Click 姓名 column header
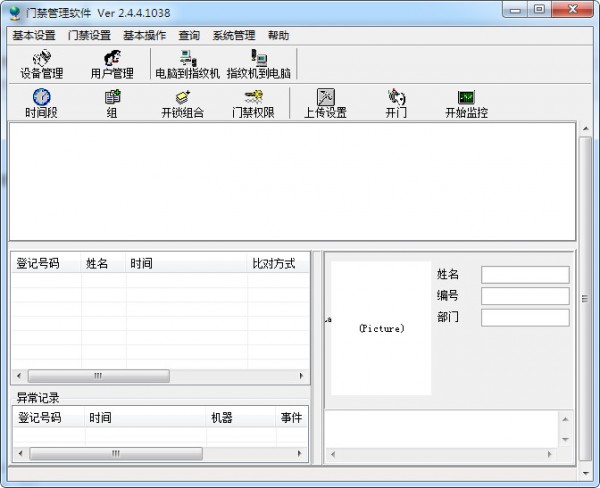 tap(103, 263)
